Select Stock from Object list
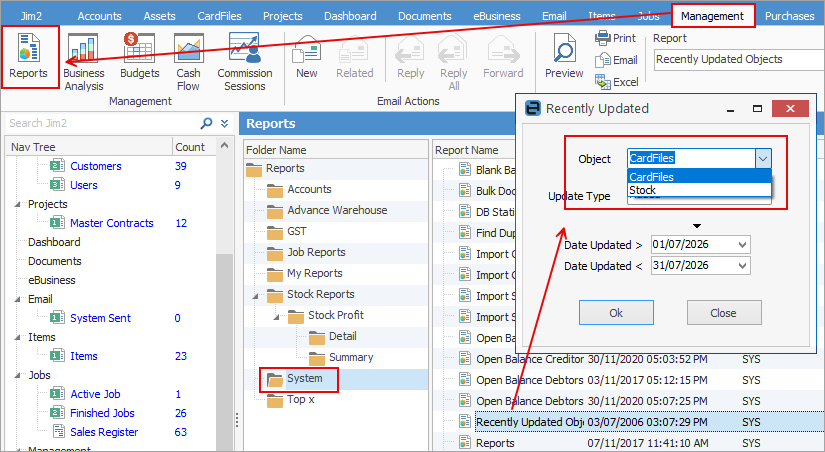Image resolution: width=825 pixels, height=452 pixels. click(699, 190)
